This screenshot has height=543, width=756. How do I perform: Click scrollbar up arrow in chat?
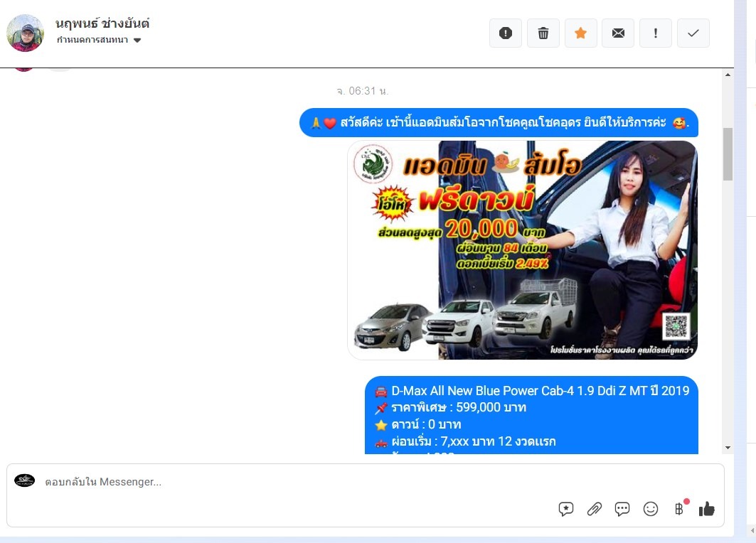(728, 75)
